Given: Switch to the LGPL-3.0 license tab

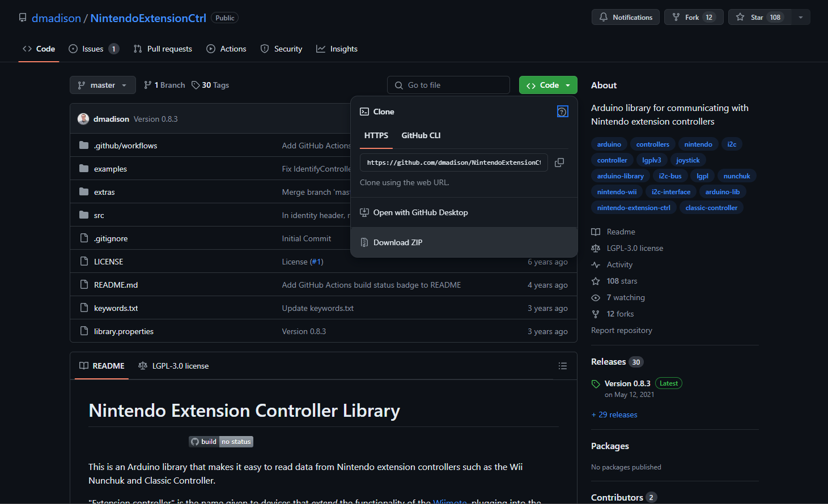Looking at the screenshot, I should click(x=173, y=366).
